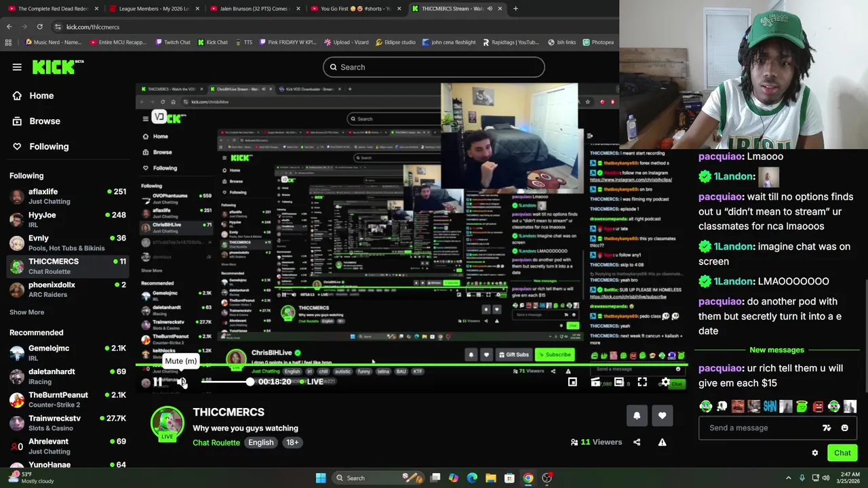Switch to Jalen Brunson browser tab
This screenshot has width=868, height=488.
pos(255,9)
